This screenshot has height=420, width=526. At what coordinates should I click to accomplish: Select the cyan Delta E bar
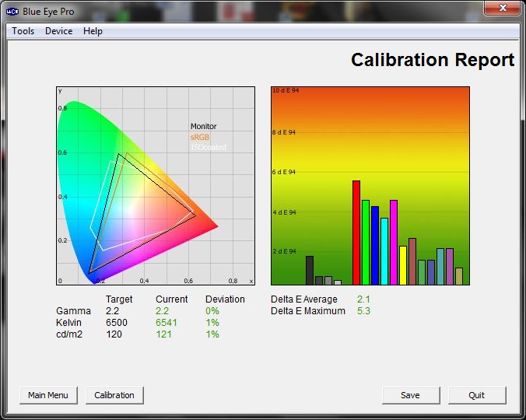[x=384, y=251]
